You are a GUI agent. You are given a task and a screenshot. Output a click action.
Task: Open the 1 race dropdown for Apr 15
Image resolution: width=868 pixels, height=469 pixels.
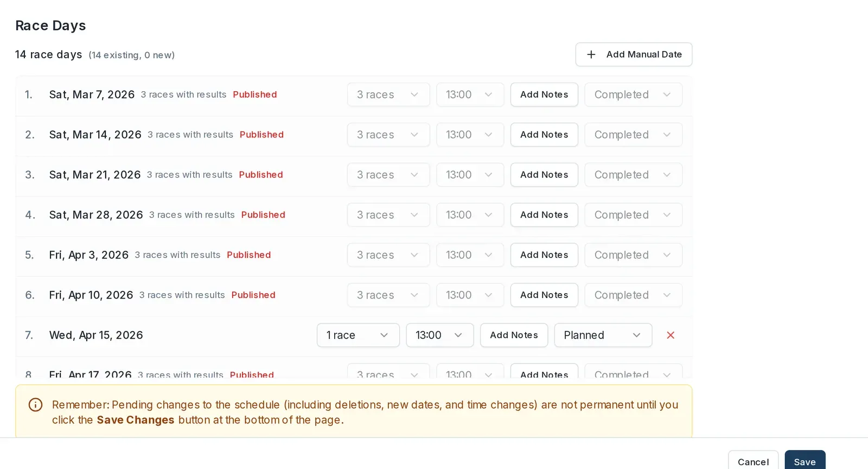coord(358,335)
